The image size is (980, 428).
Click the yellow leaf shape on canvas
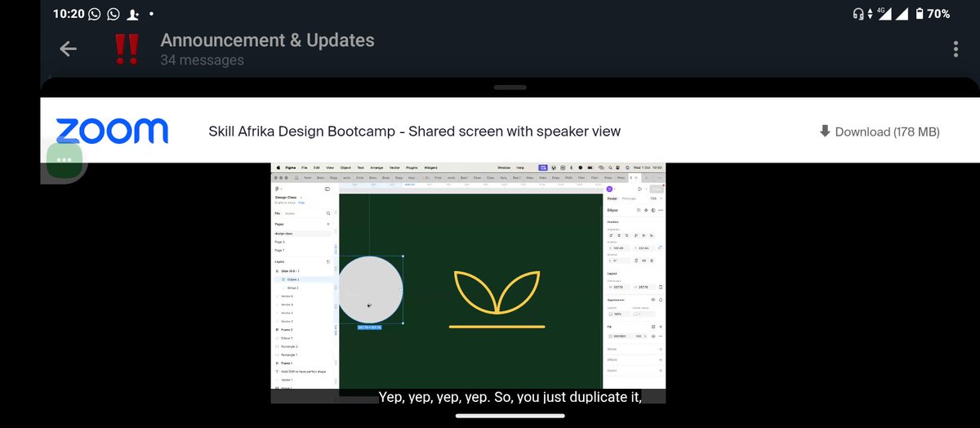497,292
